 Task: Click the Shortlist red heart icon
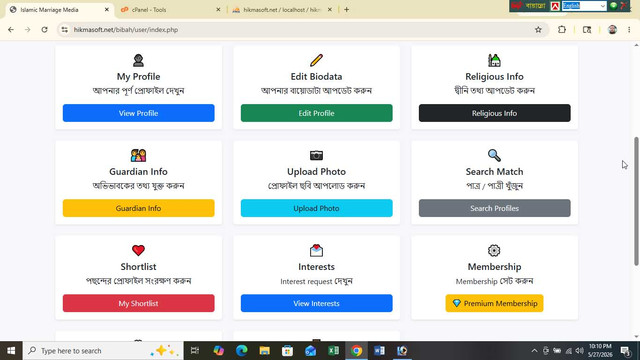coord(138,250)
